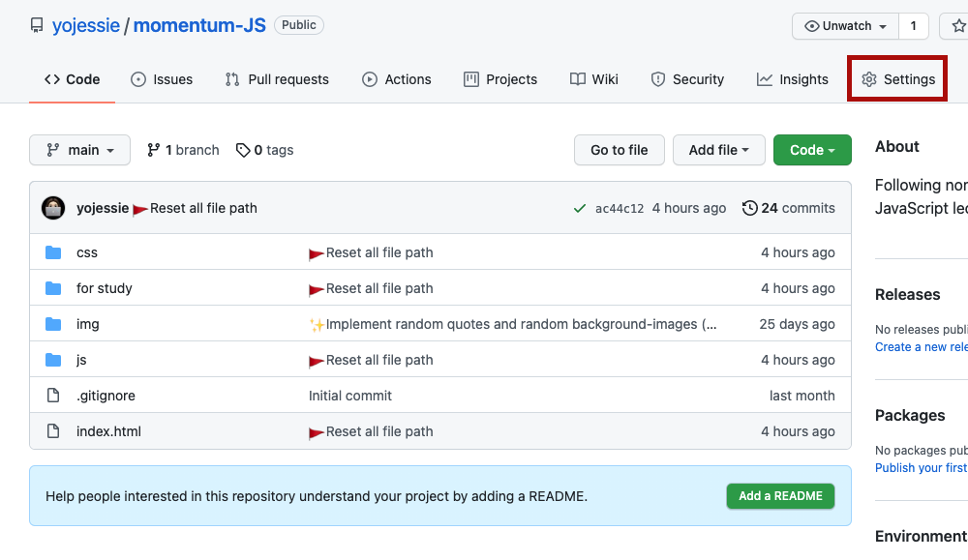View the 0 tags link
The height and width of the screenshot is (560, 968).
click(x=265, y=150)
